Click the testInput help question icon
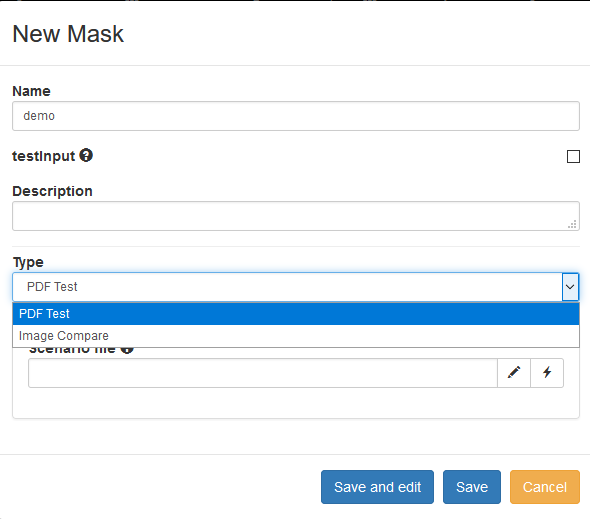This screenshot has width=590, height=519. (86, 155)
